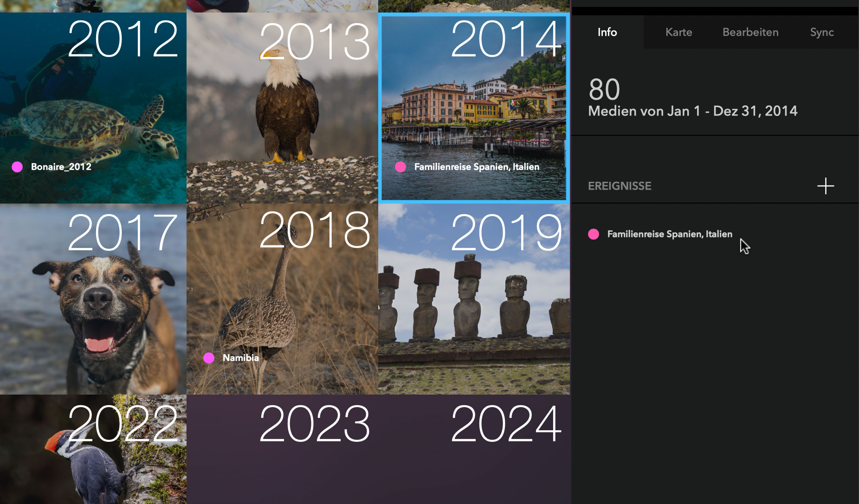Click the pink dot beside Bonaire_2012
Screen dimensions: 859x504
(17, 167)
